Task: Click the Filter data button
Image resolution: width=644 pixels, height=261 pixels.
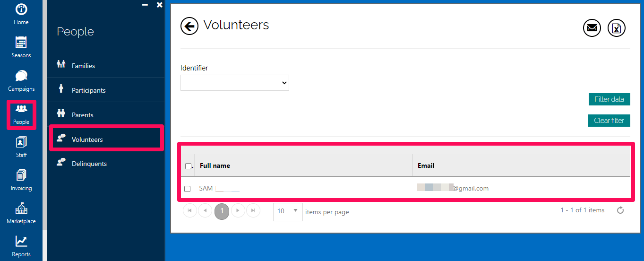Action: [610, 99]
